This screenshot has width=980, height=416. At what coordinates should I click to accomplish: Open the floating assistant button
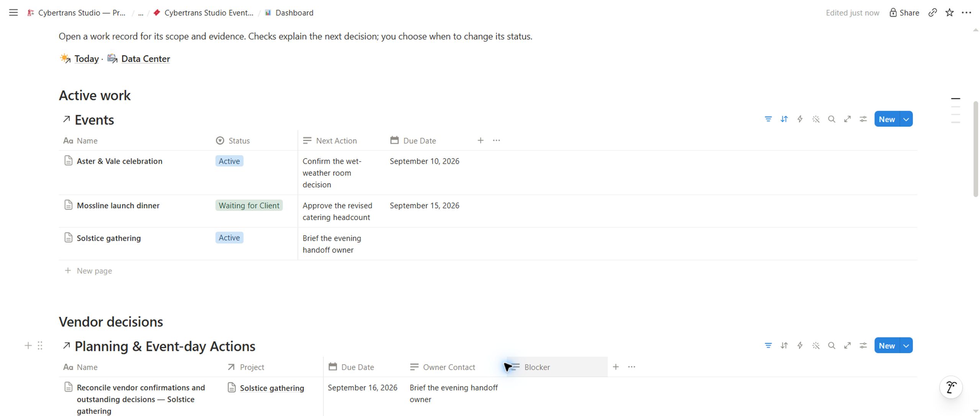[951, 387]
